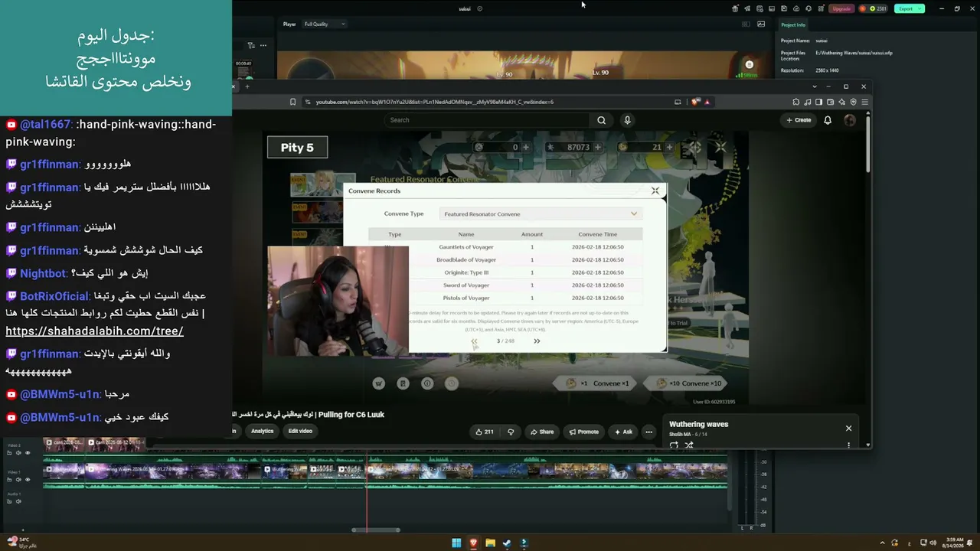Toggle shuffle on the Wuthering waves playlist
Image resolution: width=980 pixels, height=551 pixels.
coord(689,445)
